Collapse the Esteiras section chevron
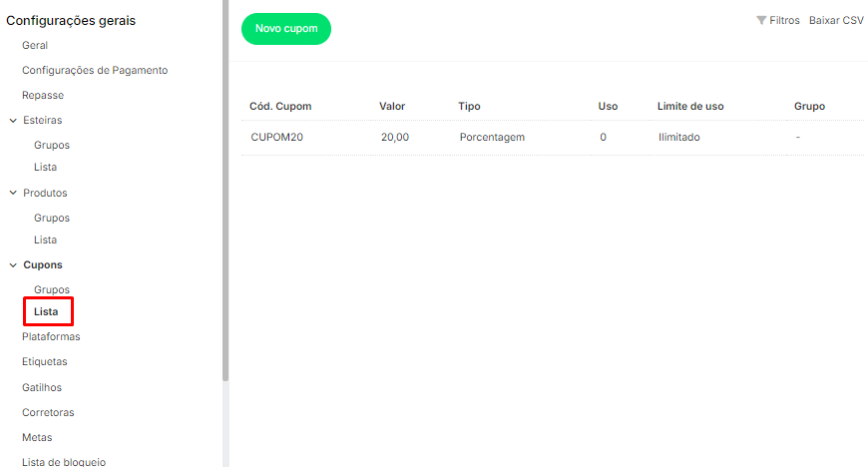The width and height of the screenshot is (868, 467). (12, 121)
